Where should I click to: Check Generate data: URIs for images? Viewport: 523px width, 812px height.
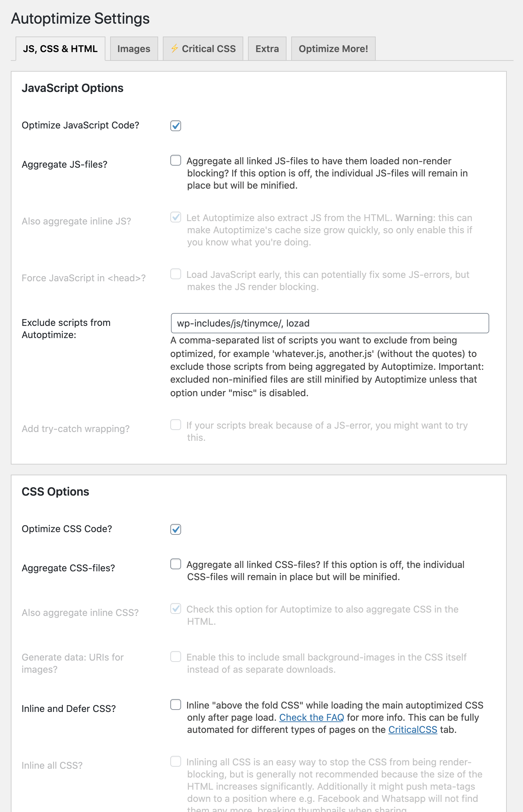pyautogui.click(x=176, y=656)
